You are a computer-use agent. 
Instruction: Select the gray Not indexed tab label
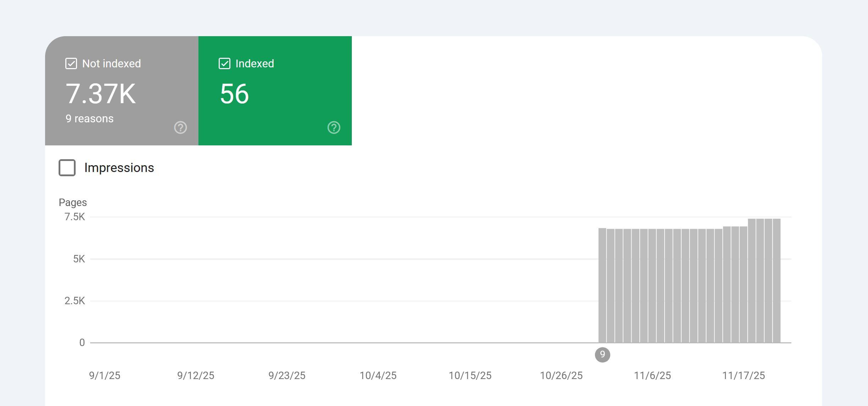111,64
